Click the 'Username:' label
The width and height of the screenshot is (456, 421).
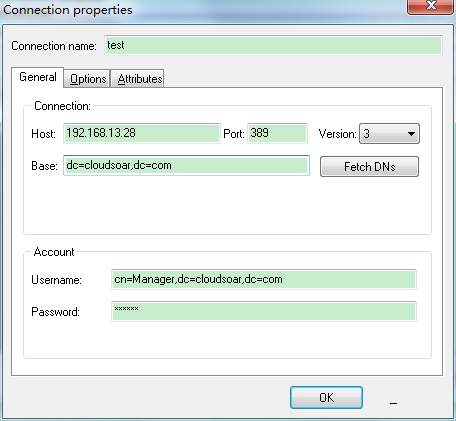(x=56, y=280)
